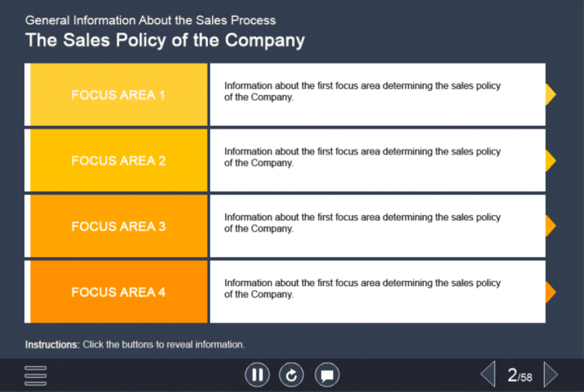Reveal information for Focus Area 1
The height and width of the screenshot is (392, 584).
pos(118,95)
